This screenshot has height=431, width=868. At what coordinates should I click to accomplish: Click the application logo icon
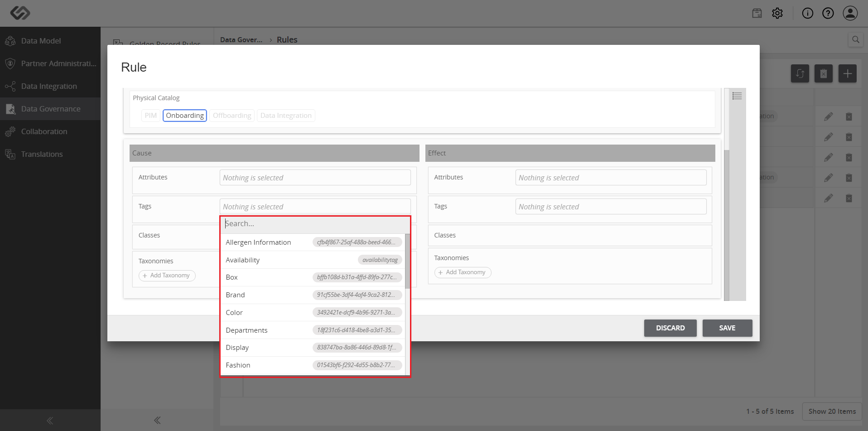click(20, 13)
